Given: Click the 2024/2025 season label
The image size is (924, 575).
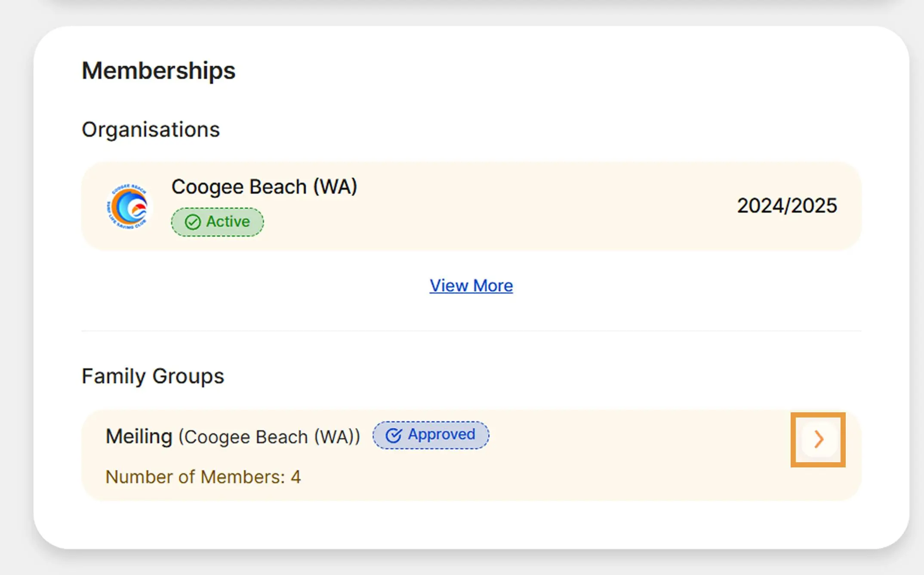Looking at the screenshot, I should coord(787,206).
